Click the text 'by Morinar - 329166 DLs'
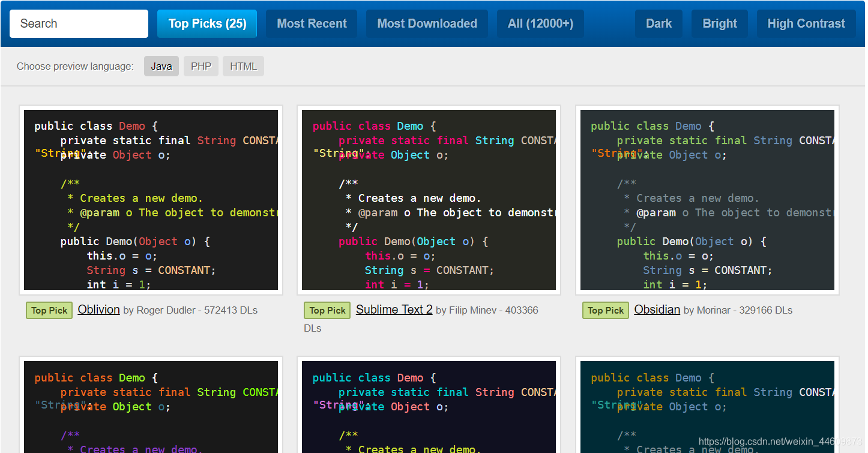Viewport: 868px width, 453px height. click(738, 311)
